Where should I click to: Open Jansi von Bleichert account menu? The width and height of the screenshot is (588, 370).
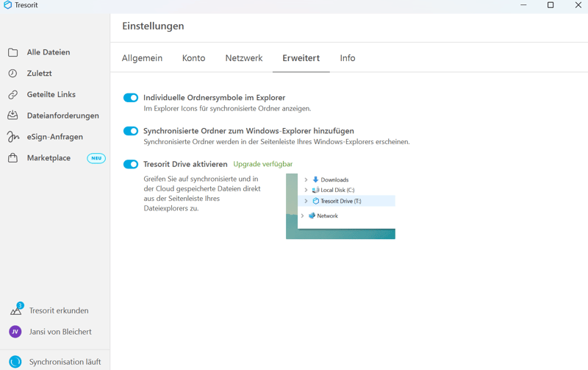pos(60,332)
